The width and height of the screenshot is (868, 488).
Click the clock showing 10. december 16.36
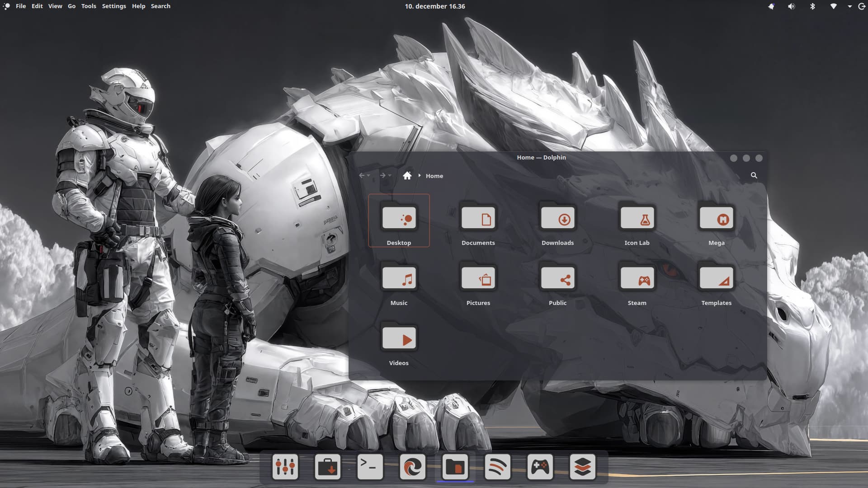click(434, 6)
